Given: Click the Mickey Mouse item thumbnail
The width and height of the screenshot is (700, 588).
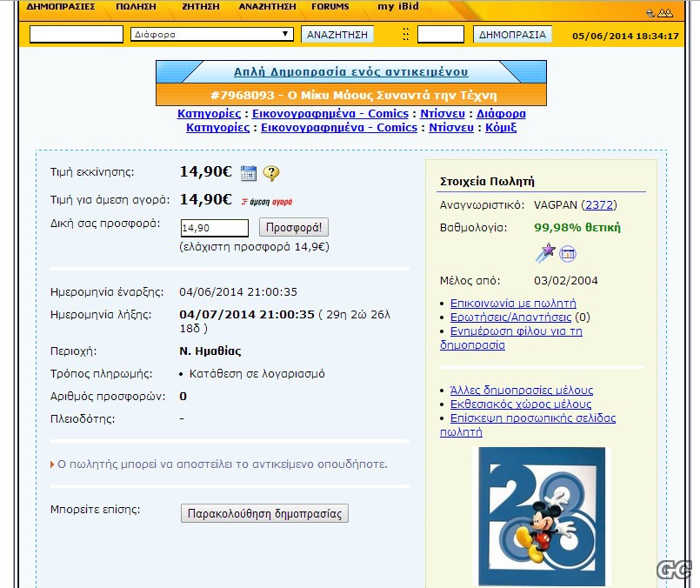Looking at the screenshot, I should [x=542, y=518].
